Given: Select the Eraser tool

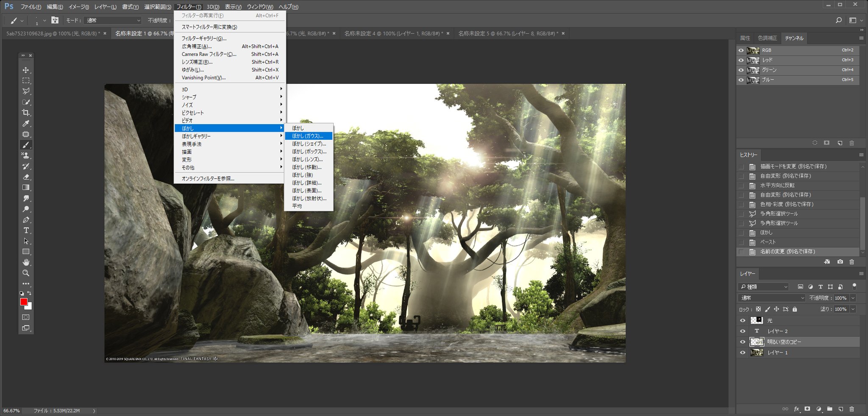Looking at the screenshot, I should (26, 177).
